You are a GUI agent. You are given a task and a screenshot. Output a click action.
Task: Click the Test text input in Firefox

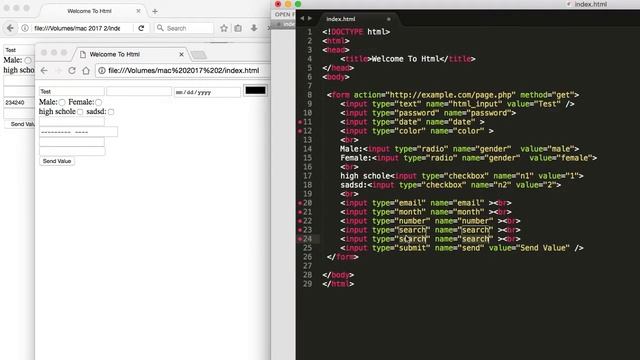[19, 50]
